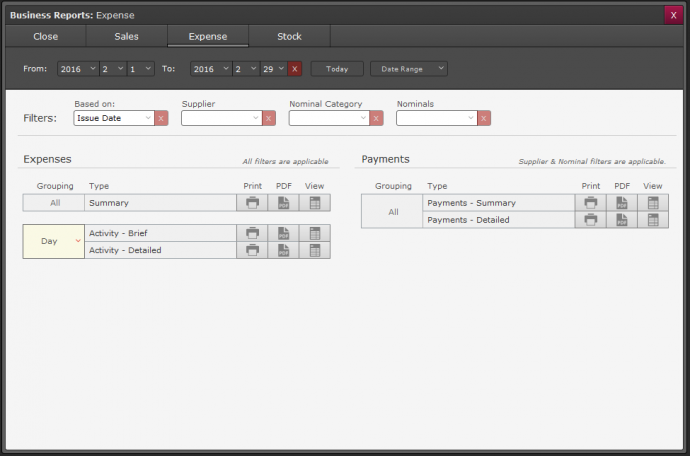Click the Close button in tab bar

[x=45, y=36]
